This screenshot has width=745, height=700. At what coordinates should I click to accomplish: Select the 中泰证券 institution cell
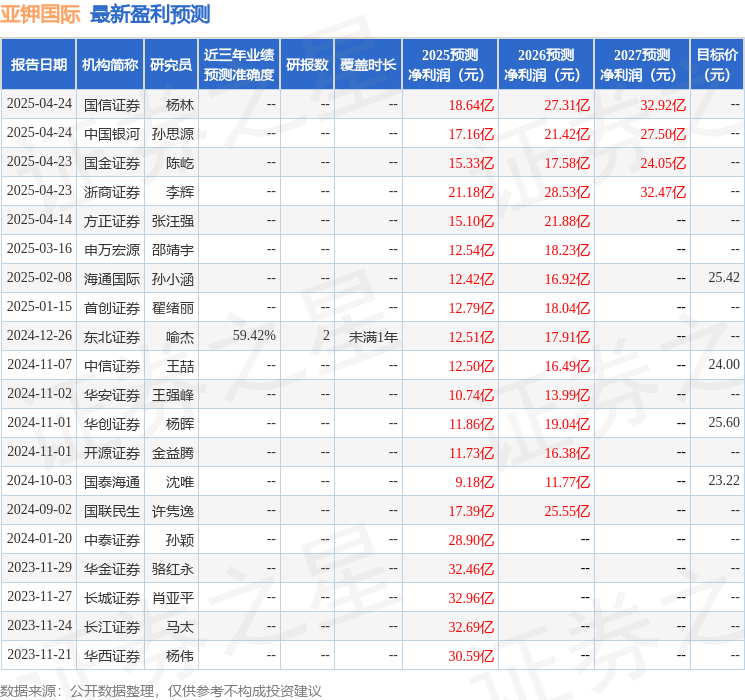pos(112,540)
